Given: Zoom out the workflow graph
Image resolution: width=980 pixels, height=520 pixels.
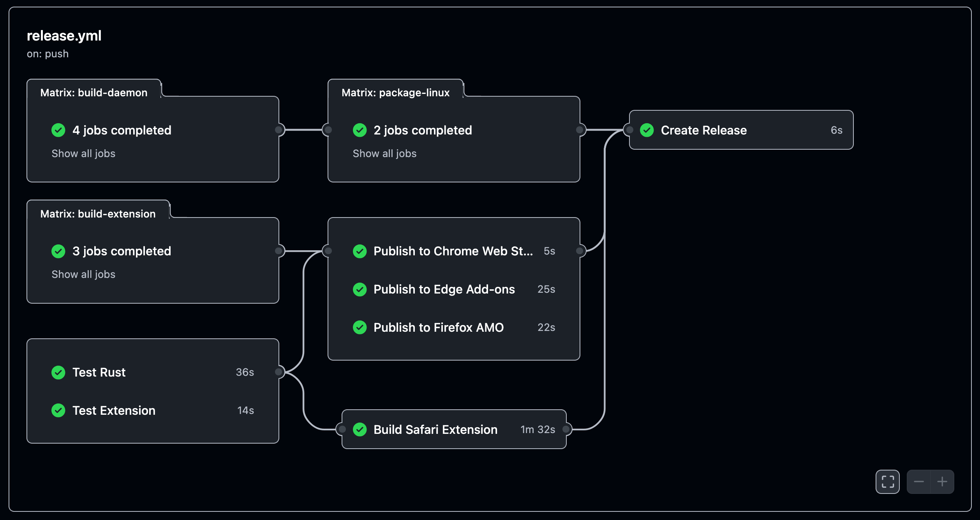Looking at the screenshot, I should (x=919, y=482).
